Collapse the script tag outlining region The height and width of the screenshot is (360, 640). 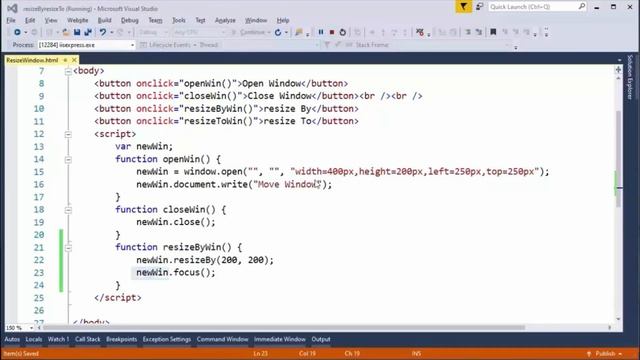tap(68, 134)
